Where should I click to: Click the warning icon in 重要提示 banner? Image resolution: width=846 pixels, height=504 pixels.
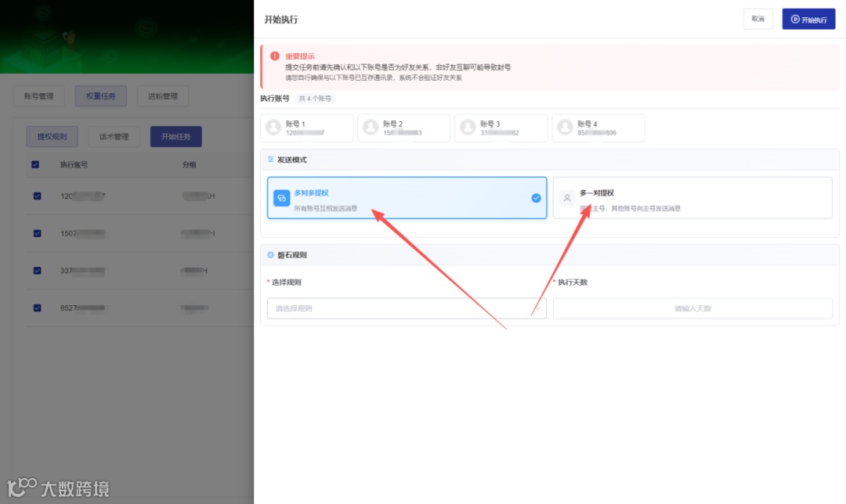(274, 56)
